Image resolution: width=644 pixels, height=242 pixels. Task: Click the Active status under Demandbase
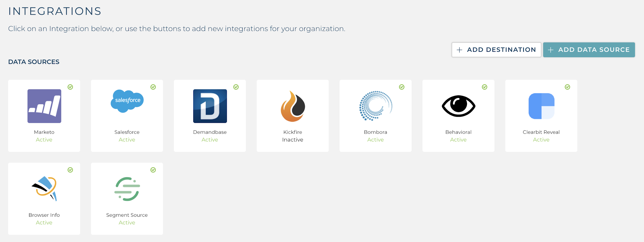click(210, 140)
